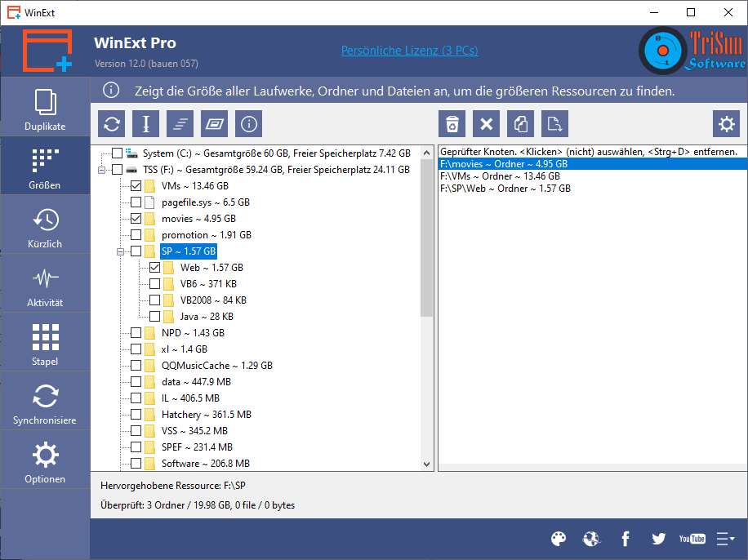748x560 pixels.
Task: Open the Optionen section
Action: click(x=45, y=461)
